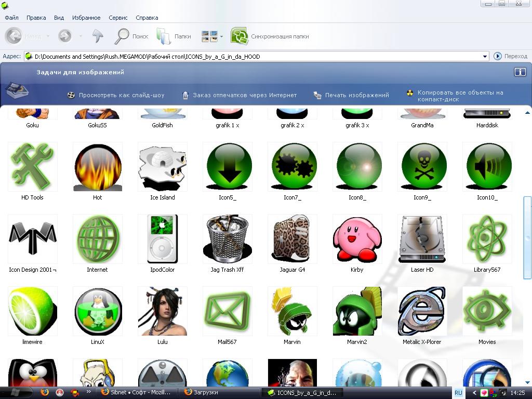Select the GrandMa file label
The image size is (532, 399).
click(x=422, y=125)
